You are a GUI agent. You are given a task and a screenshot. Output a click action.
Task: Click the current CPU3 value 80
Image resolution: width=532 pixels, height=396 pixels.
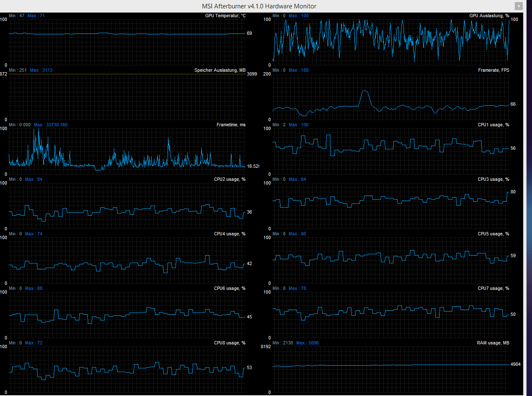click(x=513, y=192)
